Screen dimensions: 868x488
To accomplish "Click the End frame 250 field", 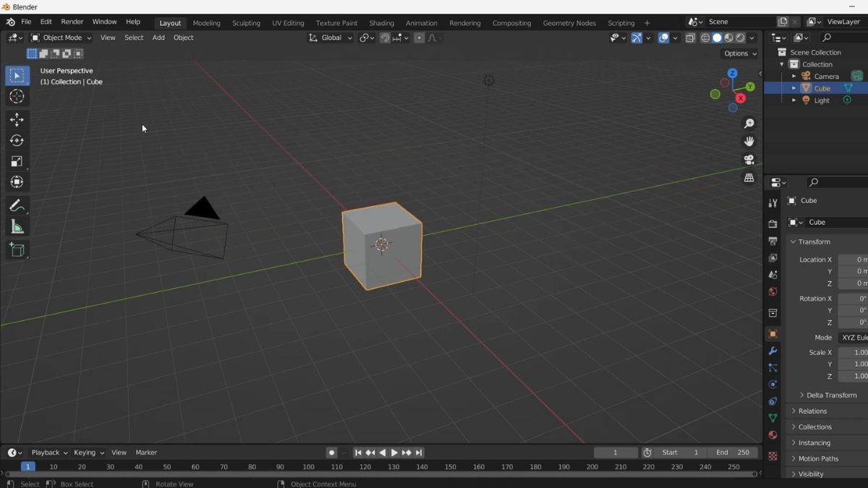I will coord(733,453).
